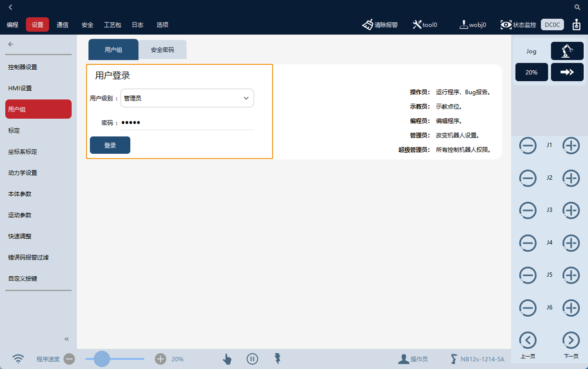Select 用户组 in the sidebar
This screenshot has height=369, width=588.
[x=38, y=109]
